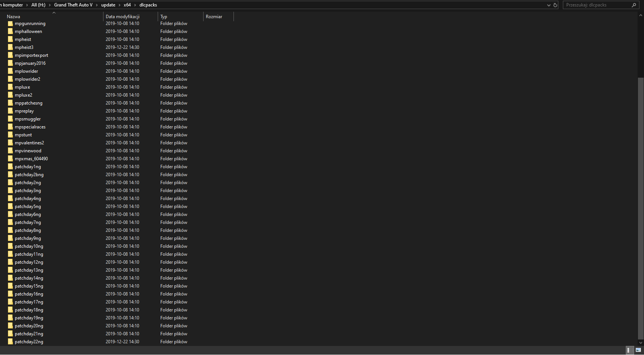Click the mpluxe2 folder icon
The height and width of the screenshot is (355, 644).
(x=10, y=95)
